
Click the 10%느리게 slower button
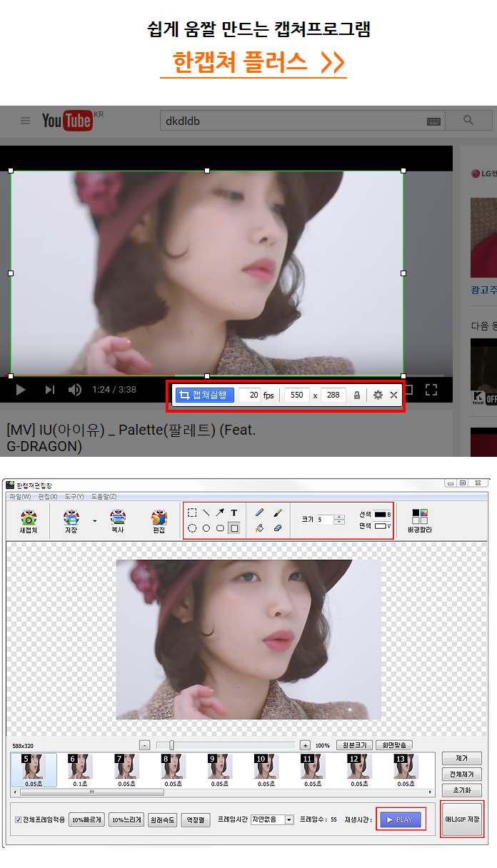(x=126, y=819)
